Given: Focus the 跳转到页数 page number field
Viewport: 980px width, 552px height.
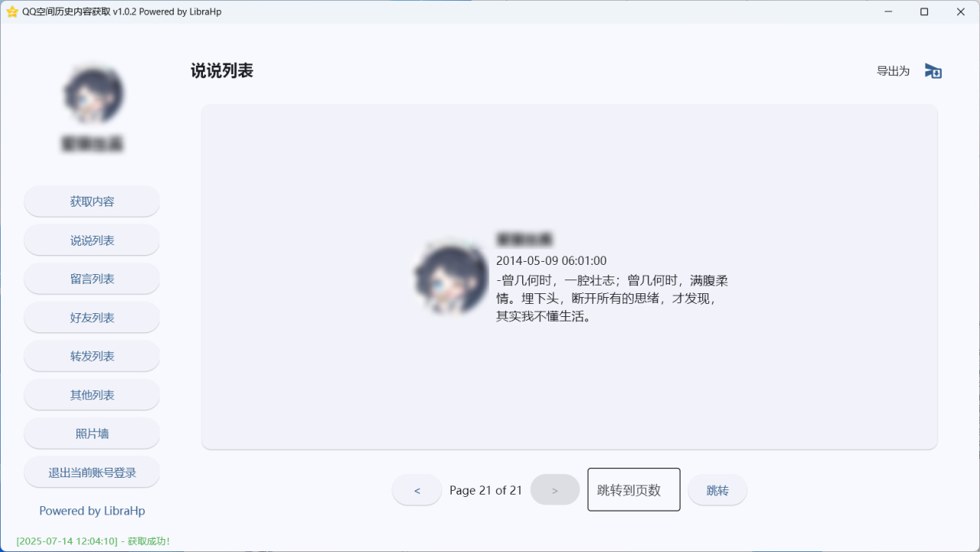Looking at the screenshot, I should (634, 489).
